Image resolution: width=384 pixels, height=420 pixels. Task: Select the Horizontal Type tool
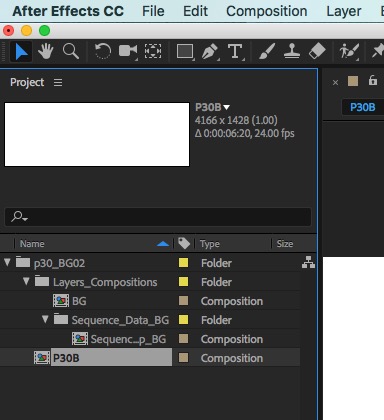click(x=236, y=52)
